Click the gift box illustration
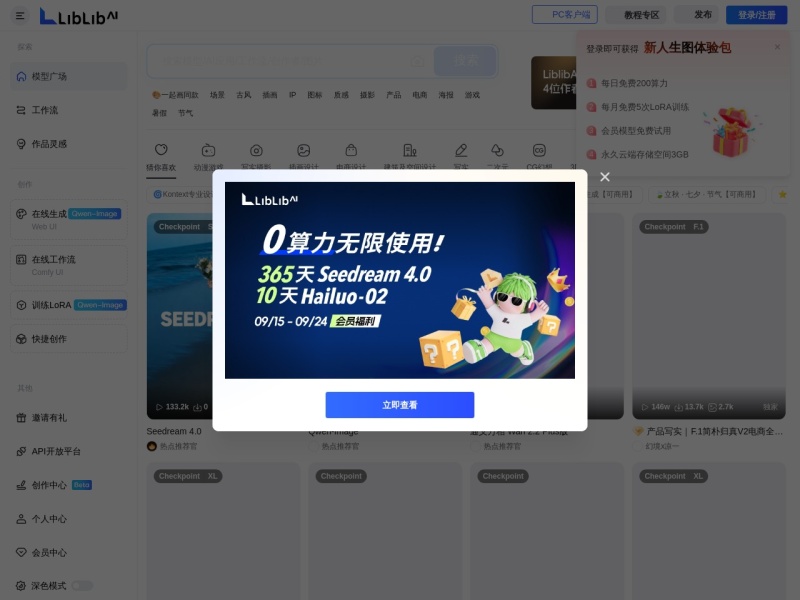This screenshot has height=600, width=800. tap(731, 132)
